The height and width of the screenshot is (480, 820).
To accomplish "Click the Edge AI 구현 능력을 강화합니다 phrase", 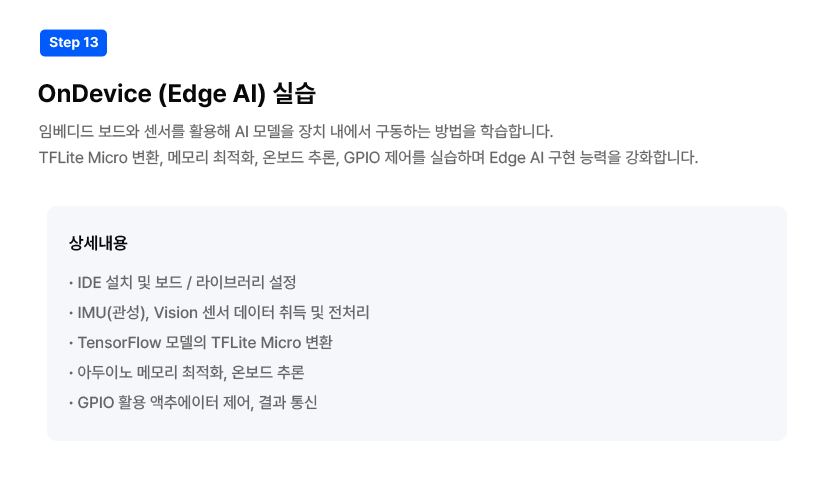I will point(594,157).
